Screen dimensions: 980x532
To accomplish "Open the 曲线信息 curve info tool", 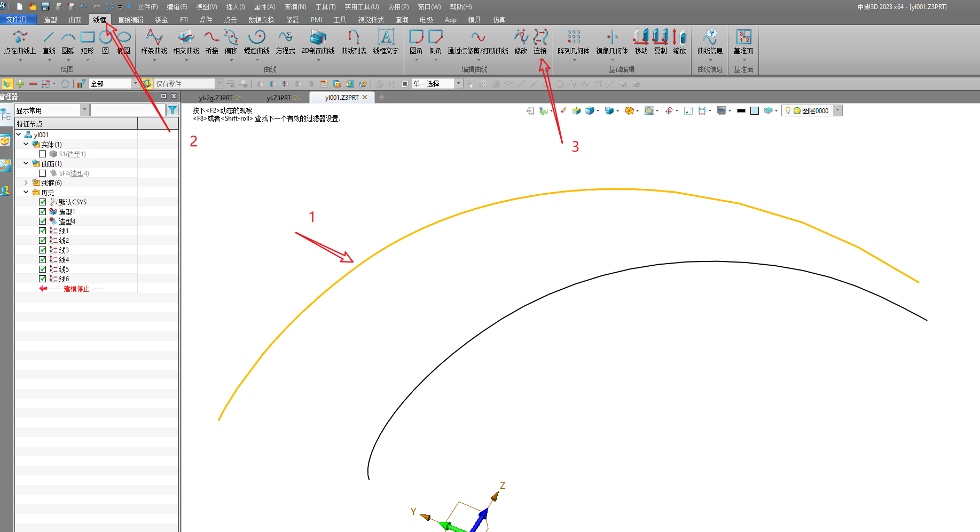I will coord(710,42).
